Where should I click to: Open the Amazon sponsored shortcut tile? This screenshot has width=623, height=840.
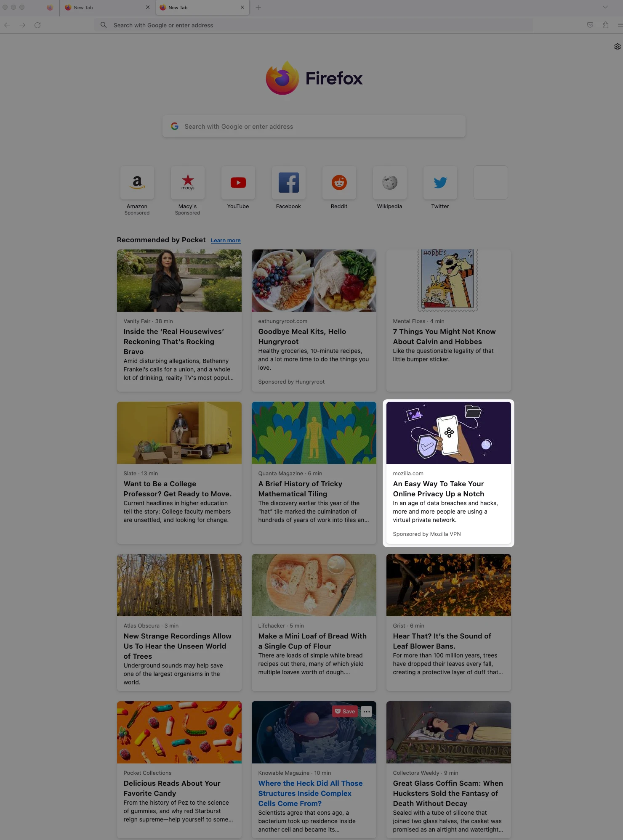[x=137, y=183]
